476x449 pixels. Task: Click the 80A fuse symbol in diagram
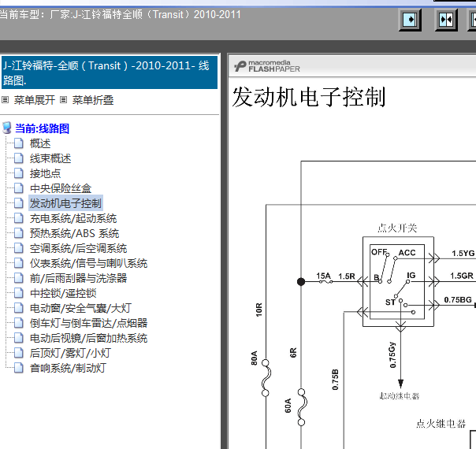(x=266, y=377)
